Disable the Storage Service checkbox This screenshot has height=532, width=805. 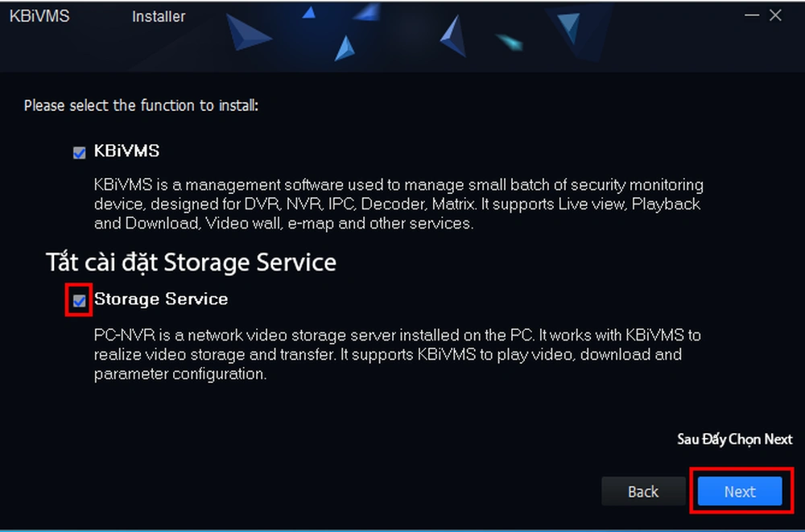tap(79, 301)
